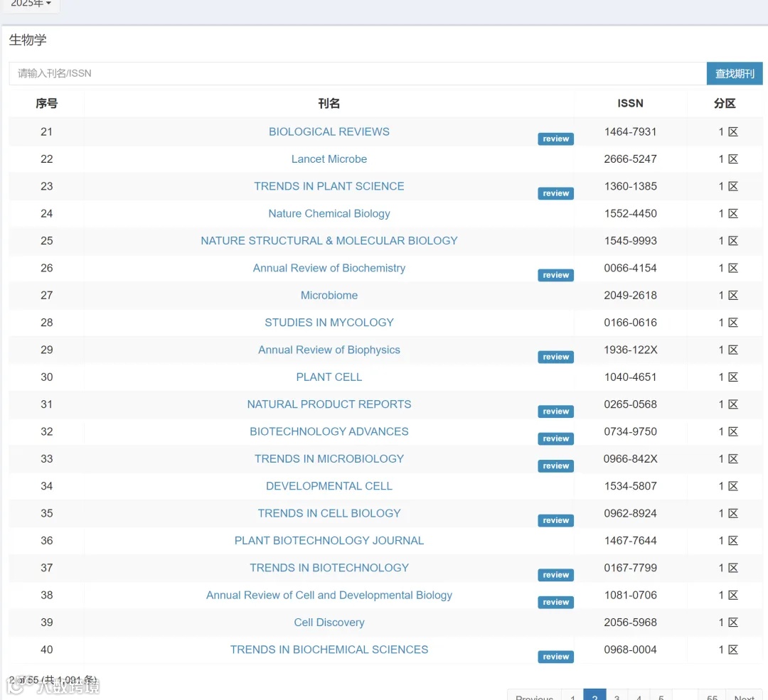
Task: Go to pagination page 4
Action: pyautogui.click(x=639, y=695)
